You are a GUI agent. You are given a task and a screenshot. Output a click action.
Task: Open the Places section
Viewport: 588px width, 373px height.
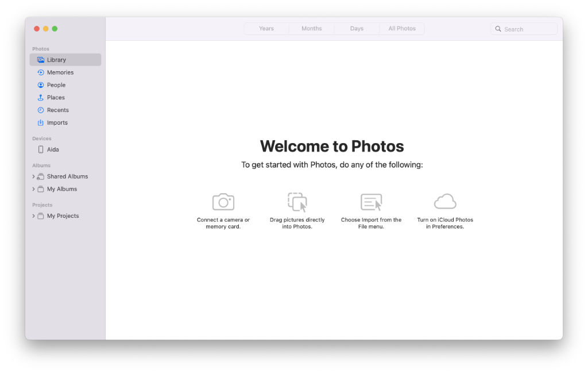[x=56, y=97]
